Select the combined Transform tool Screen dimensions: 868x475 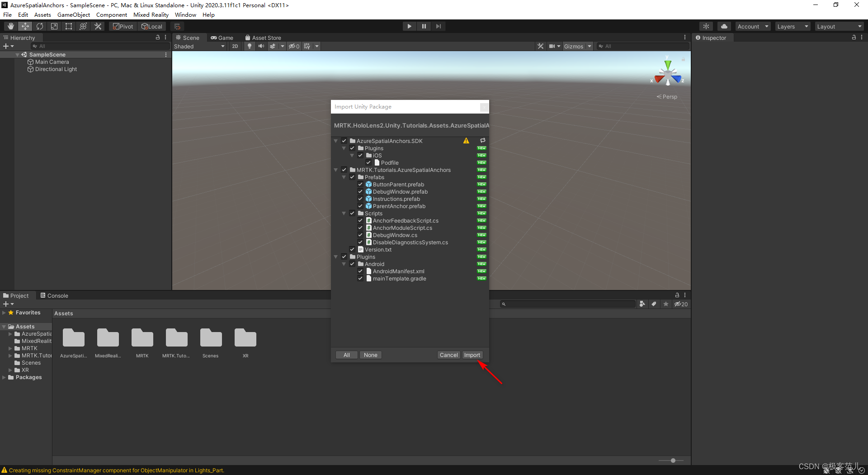[83, 26]
